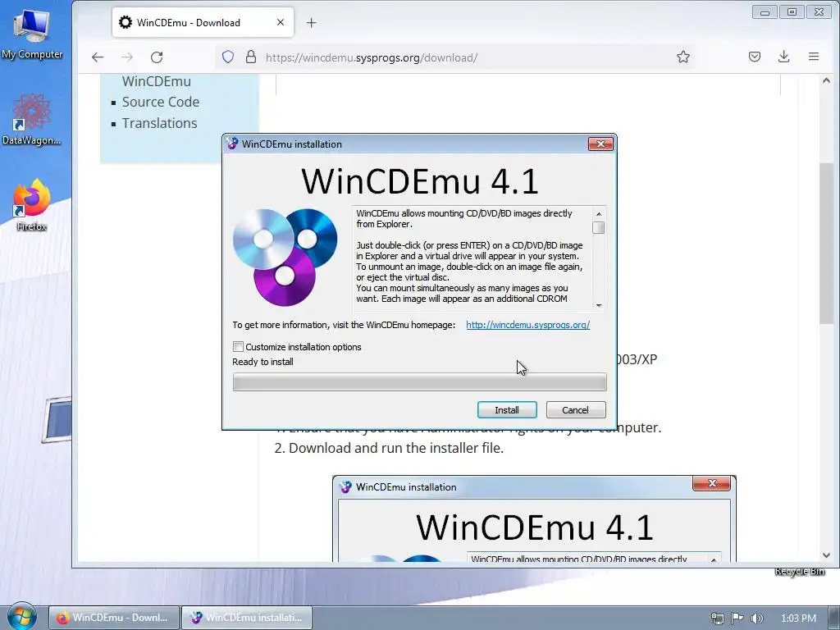Viewport: 840px width, 630px height.
Task: Click the settings gear favicon on the tab
Action: pos(126,22)
